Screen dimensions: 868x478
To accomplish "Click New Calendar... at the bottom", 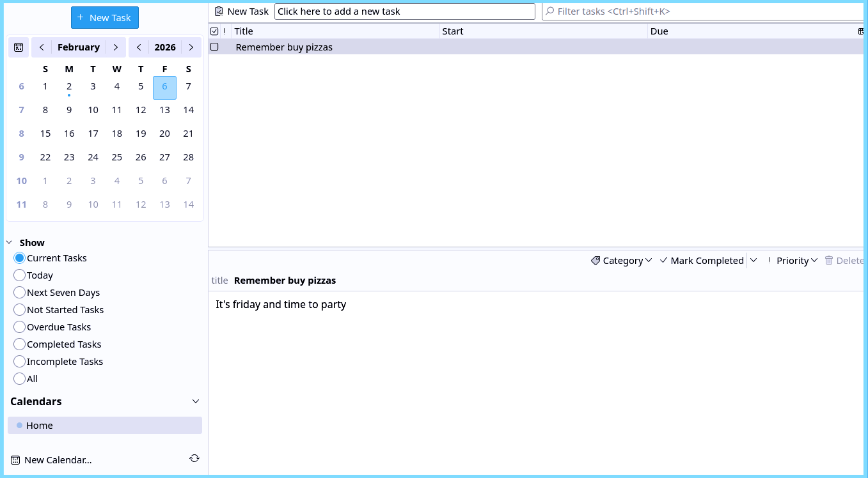I will point(58,459).
